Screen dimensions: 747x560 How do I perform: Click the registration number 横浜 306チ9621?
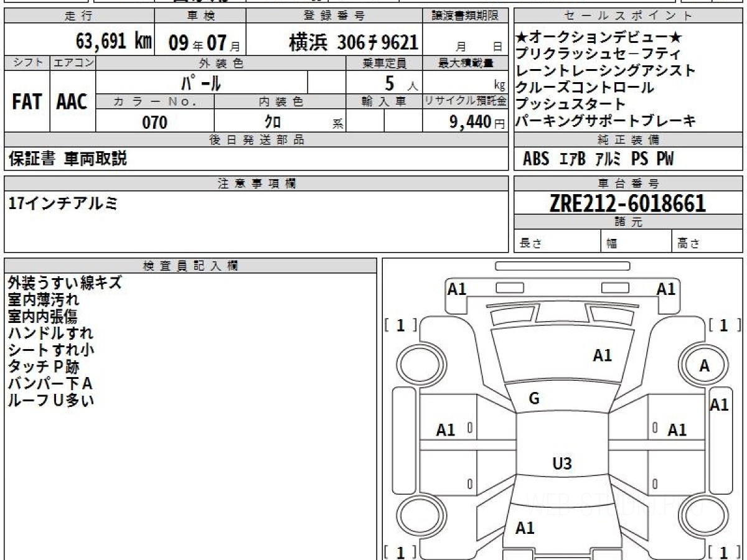click(x=353, y=42)
